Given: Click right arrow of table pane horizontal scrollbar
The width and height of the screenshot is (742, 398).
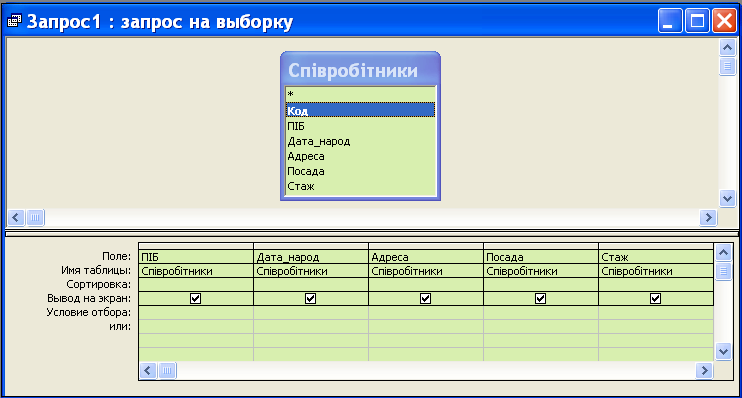Looking at the screenshot, I should [x=708, y=217].
